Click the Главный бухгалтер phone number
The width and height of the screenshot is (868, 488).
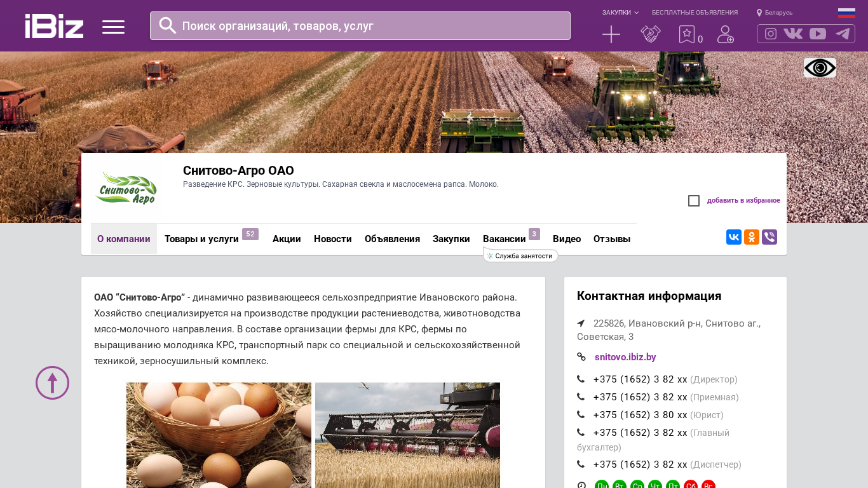point(640,433)
